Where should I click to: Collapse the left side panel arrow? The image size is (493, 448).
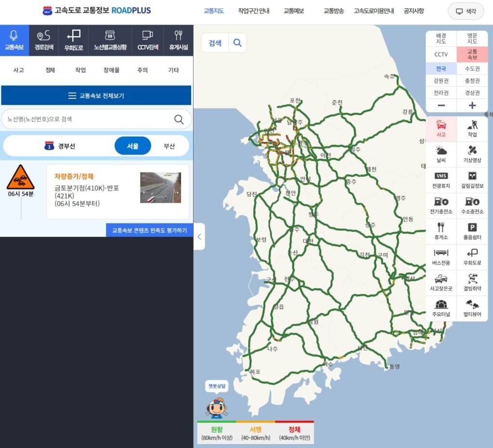[199, 237]
